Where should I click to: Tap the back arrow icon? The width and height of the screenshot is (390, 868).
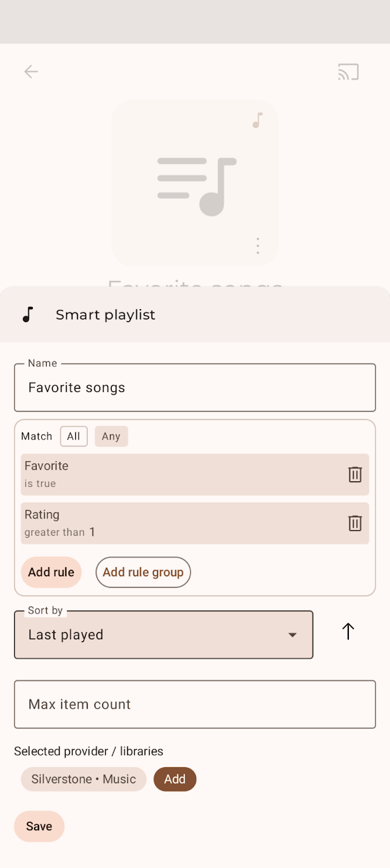point(31,71)
